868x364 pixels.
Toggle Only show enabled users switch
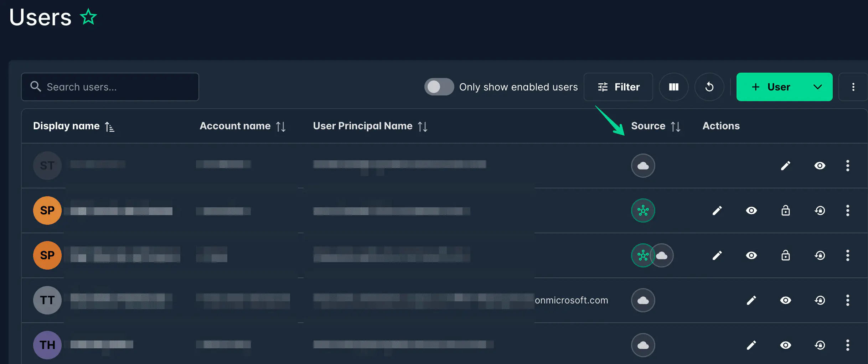click(439, 87)
